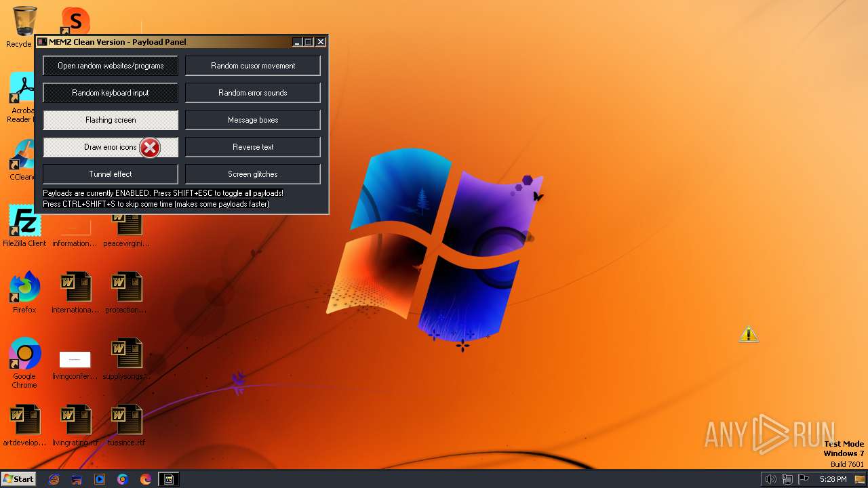Viewport: 868px width, 488px height.
Task: Enable the Tunnel effect payload
Action: (111, 174)
